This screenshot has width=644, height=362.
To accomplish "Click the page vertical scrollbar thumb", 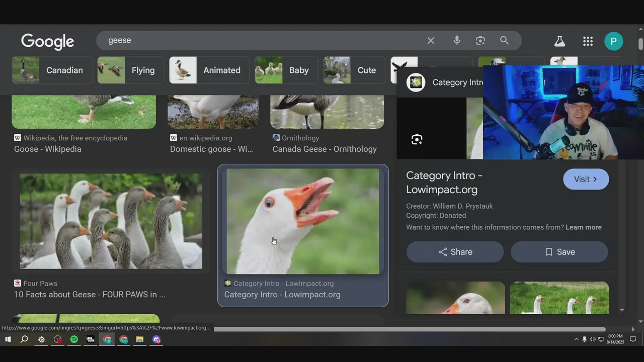I will (x=640, y=44).
